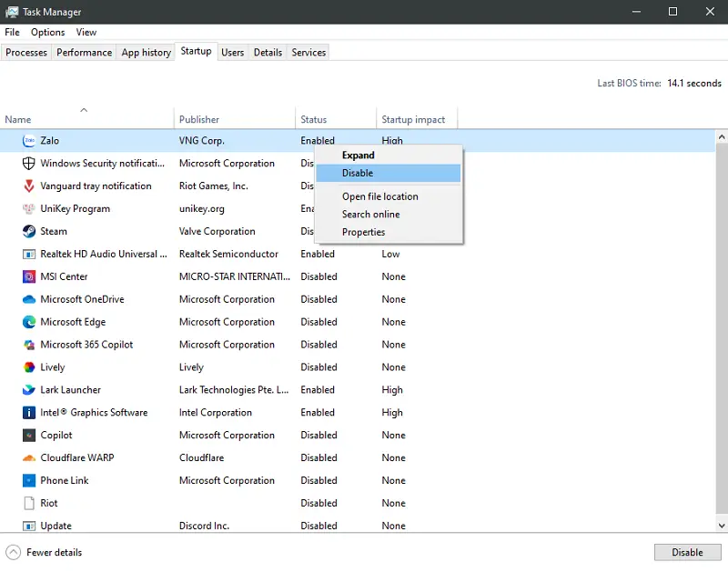This screenshot has height=572, width=728.
Task: Select the Vanguard tray notification icon
Action: (29, 186)
